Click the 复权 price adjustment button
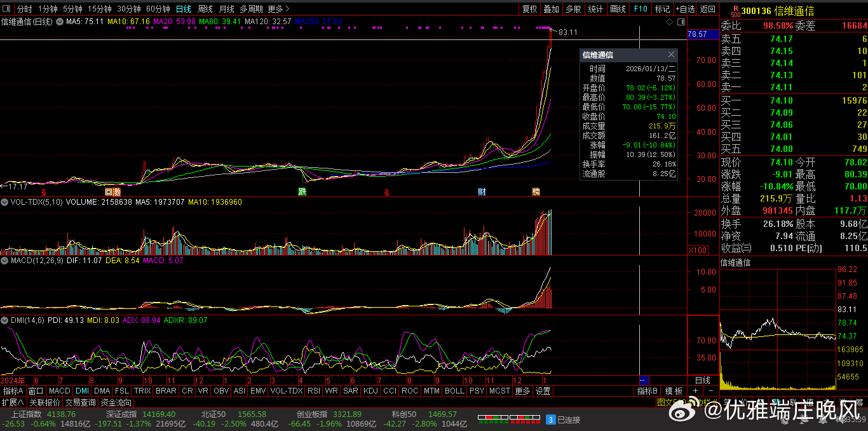868x431 pixels. click(529, 9)
